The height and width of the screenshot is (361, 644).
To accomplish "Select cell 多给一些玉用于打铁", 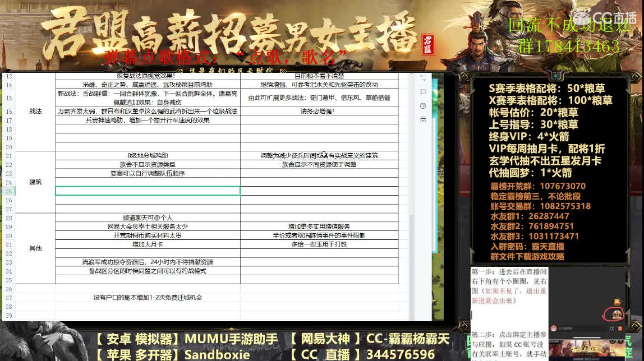I will pyautogui.click(x=319, y=244).
